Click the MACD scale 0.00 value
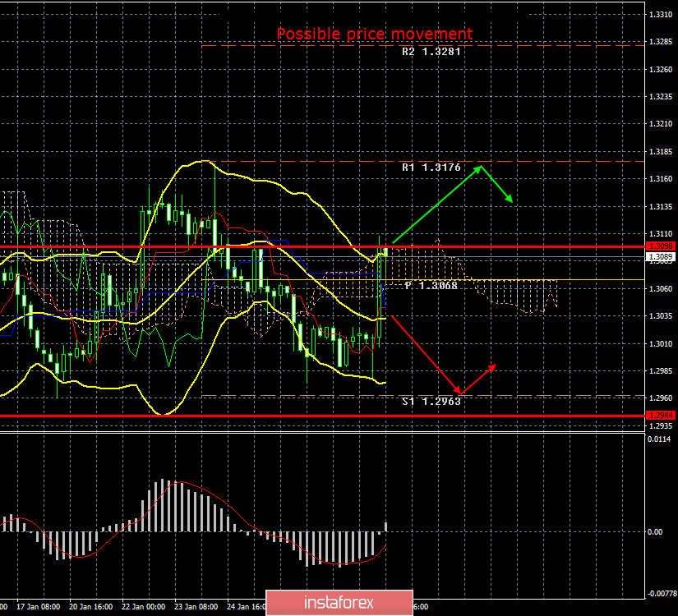This screenshot has width=678, height=616. [x=655, y=532]
